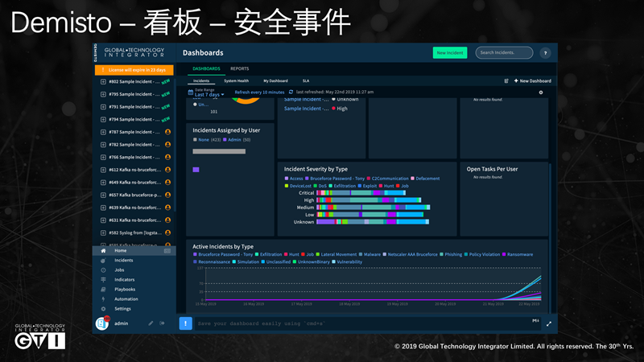Click the Unknown severity stacked bar
Screen dimensions: 644x362
tap(373, 222)
